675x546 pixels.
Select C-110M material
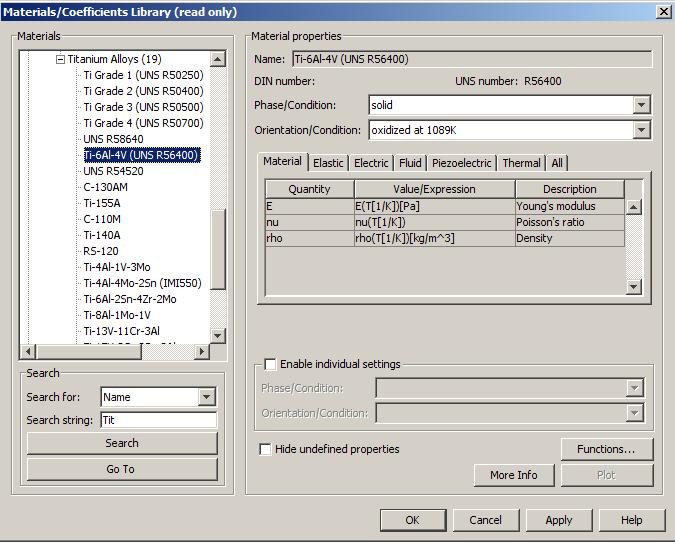(102, 219)
